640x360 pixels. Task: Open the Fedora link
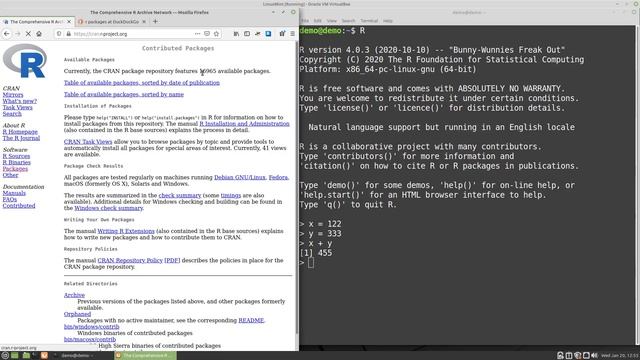click(278, 178)
